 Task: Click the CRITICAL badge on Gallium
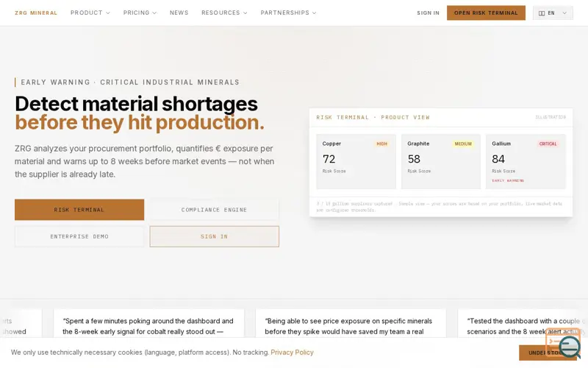(548, 144)
